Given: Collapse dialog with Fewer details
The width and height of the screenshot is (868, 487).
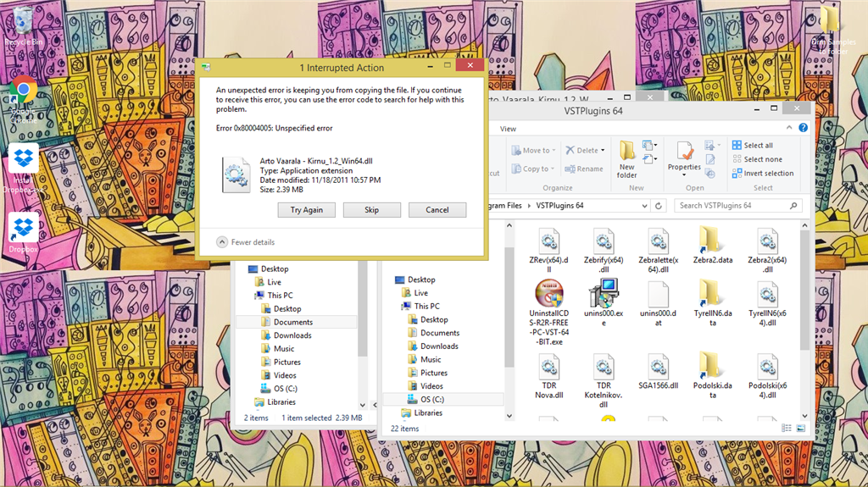Looking at the screenshot, I should (245, 242).
